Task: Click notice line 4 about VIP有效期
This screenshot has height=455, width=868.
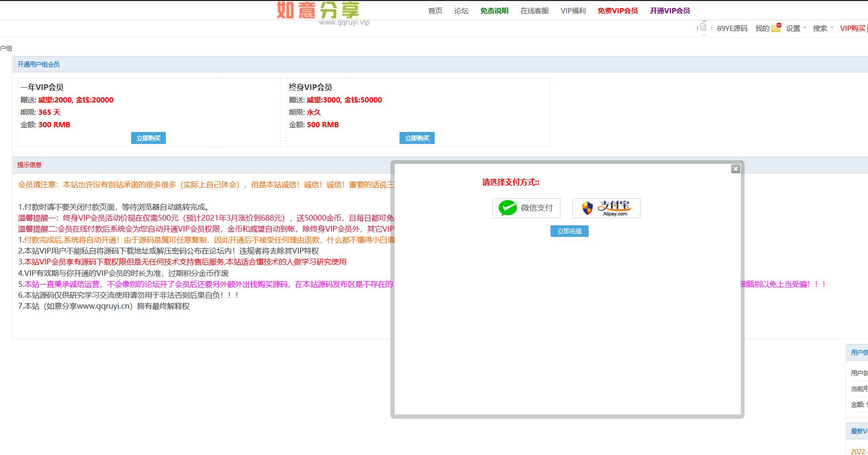Action: tap(123, 273)
